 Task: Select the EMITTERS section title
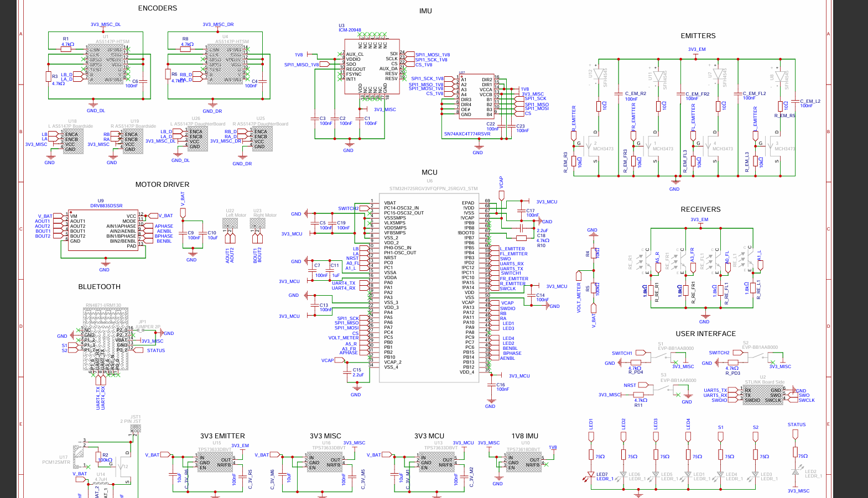pos(698,36)
